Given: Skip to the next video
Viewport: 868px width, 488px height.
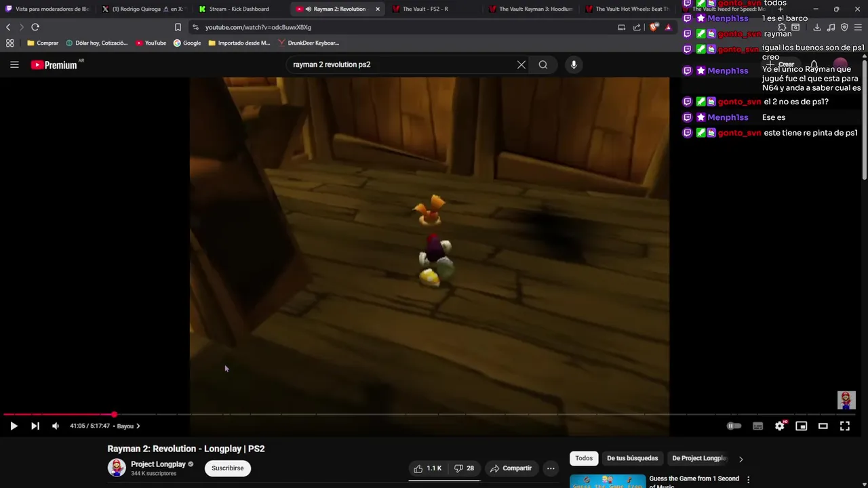Looking at the screenshot, I should (35, 426).
